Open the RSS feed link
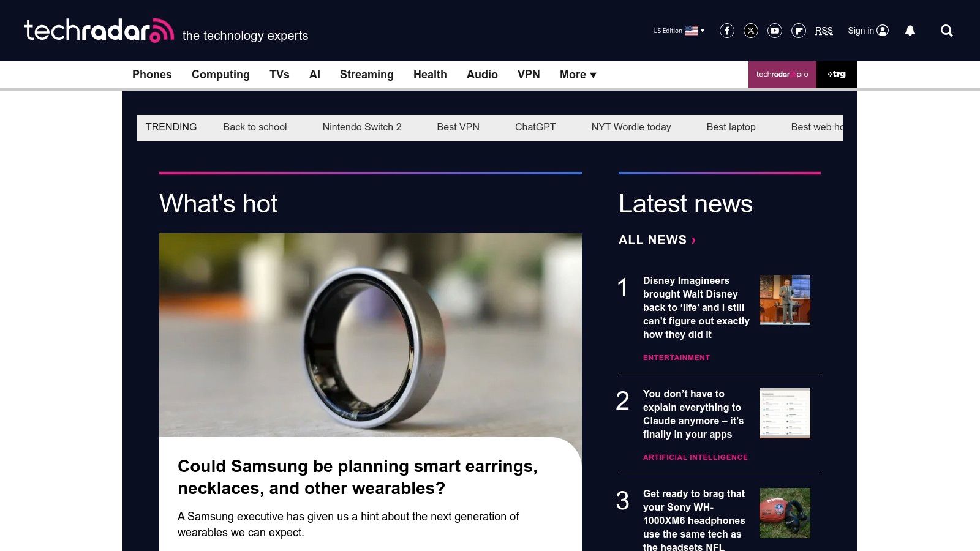This screenshot has width=980, height=551. [x=824, y=31]
